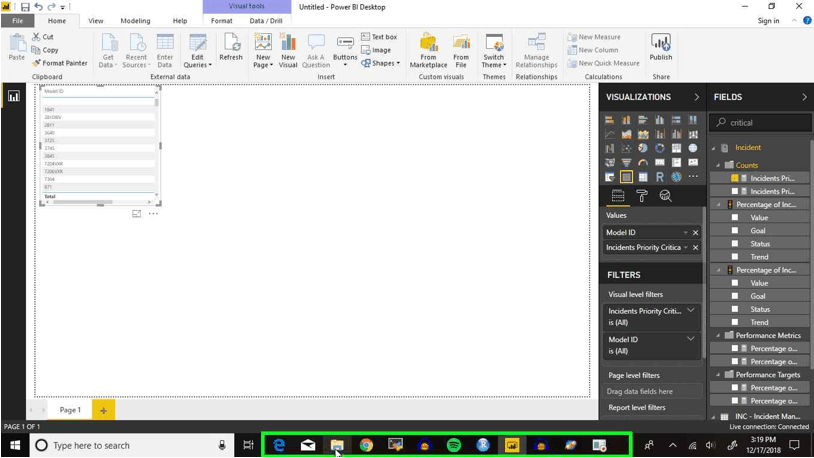
Task: Choose the Line chart visualization
Action: point(609,134)
